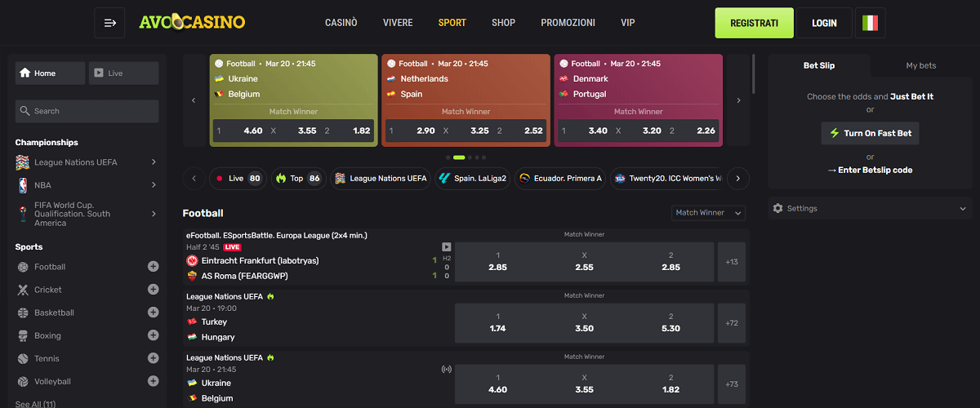
Task: Click the Hungary flag icon
Action: tap(193, 337)
